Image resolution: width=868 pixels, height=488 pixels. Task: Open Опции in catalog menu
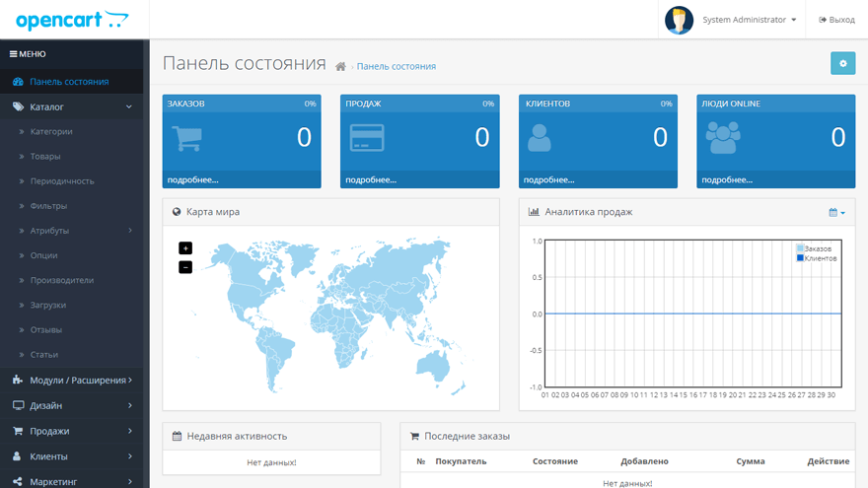[x=43, y=255]
